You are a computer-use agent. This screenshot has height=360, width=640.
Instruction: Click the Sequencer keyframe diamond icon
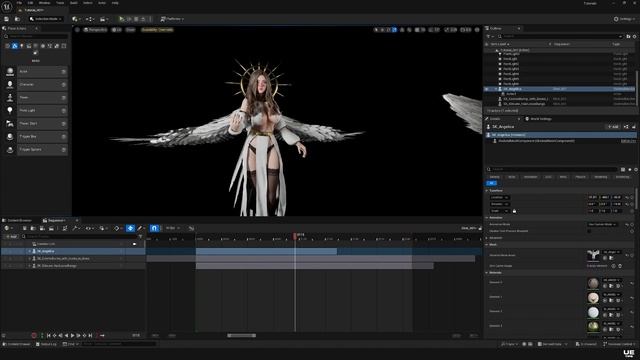[117, 228]
